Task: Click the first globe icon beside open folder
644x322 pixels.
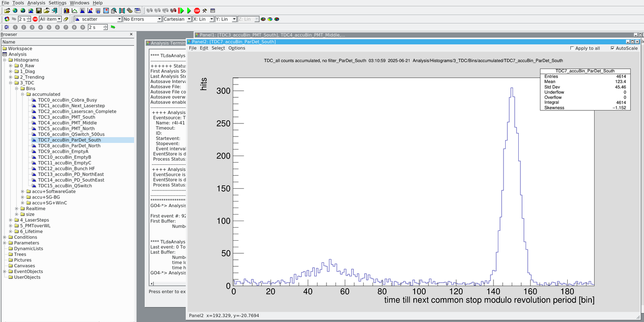Action: pyautogui.click(x=15, y=11)
